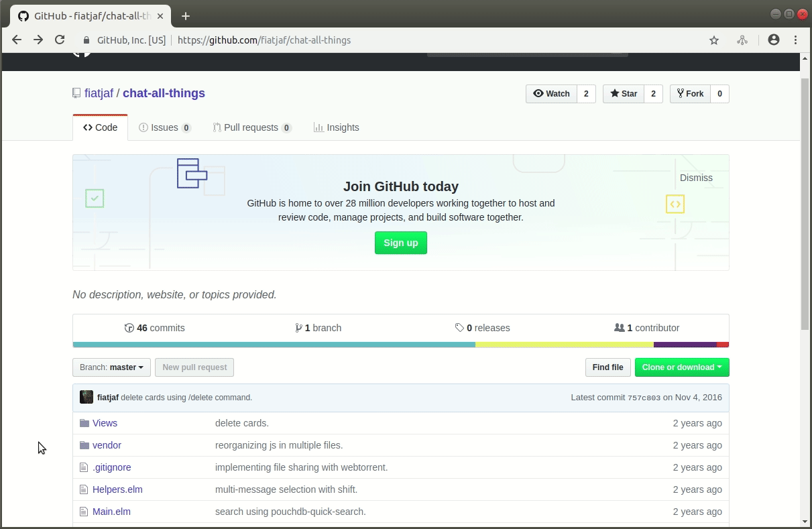
Task: Click "No description, website, or topics provided." text
Action: tap(174, 294)
